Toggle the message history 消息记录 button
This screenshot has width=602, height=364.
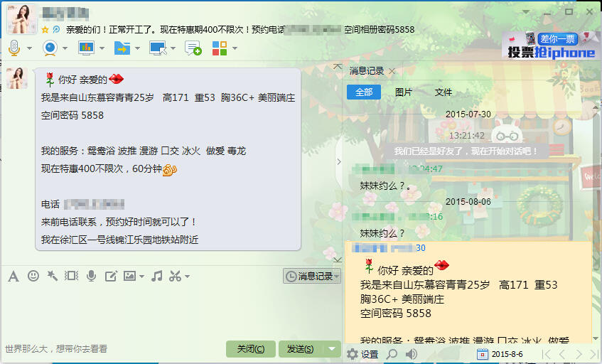tap(312, 276)
